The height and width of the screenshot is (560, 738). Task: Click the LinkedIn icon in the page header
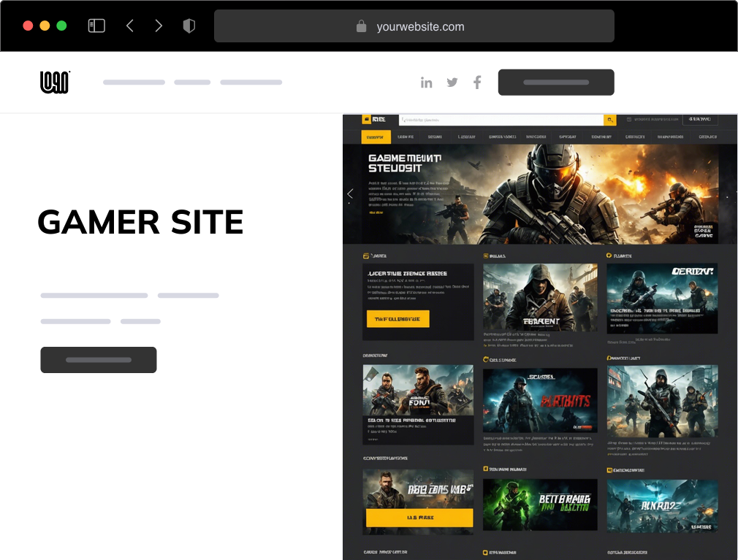tap(427, 83)
